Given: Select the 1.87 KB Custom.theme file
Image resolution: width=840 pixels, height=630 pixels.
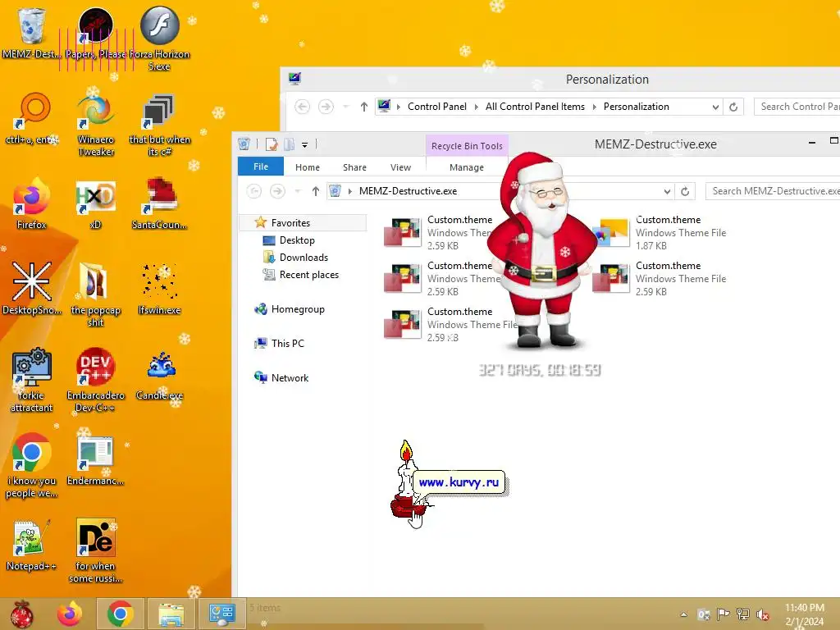Looking at the screenshot, I should coord(660,232).
